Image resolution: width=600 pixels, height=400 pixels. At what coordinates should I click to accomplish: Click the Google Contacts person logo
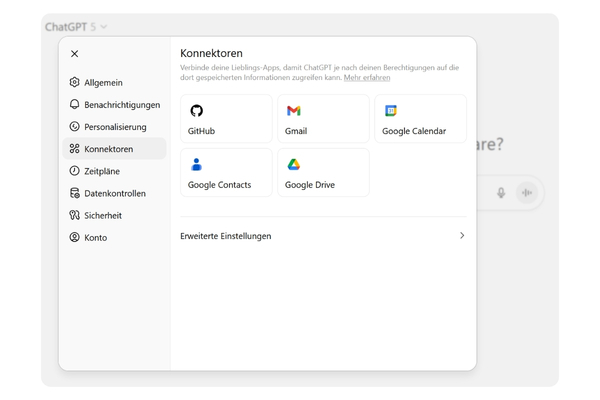tap(196, 164)
